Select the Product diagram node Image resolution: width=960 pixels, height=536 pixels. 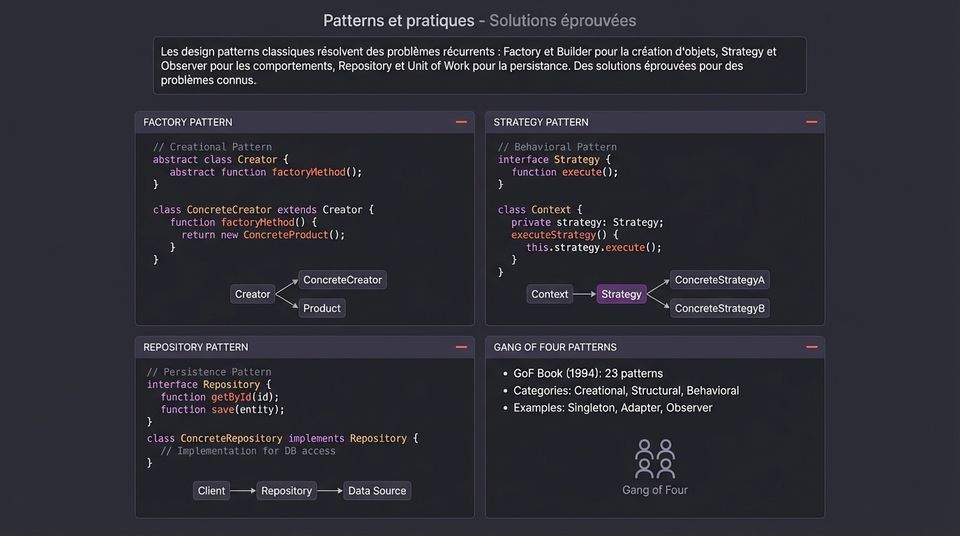click(321, 308)
